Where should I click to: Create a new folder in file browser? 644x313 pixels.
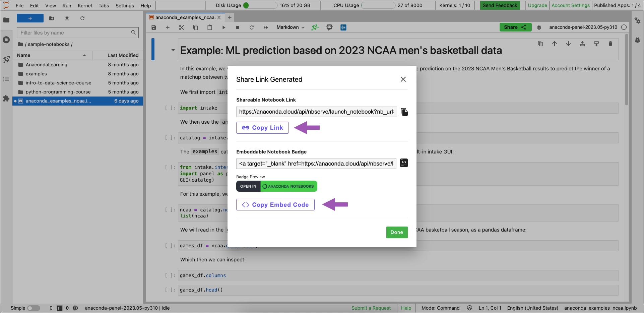coord(52,18)
